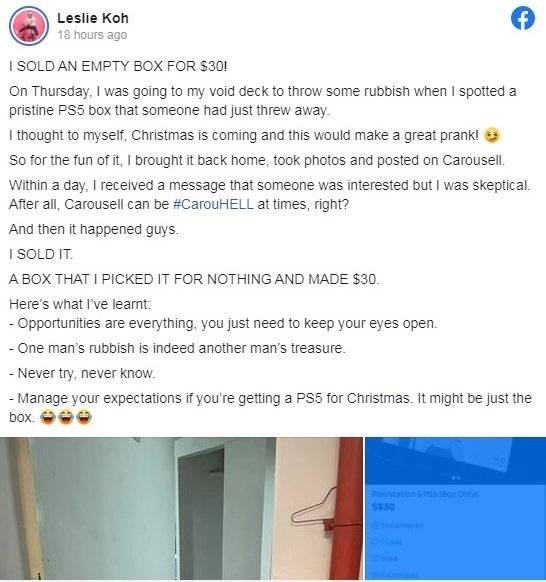Click the first laughing tears emoji
This screenshot has width=546, height=582.
48,417
